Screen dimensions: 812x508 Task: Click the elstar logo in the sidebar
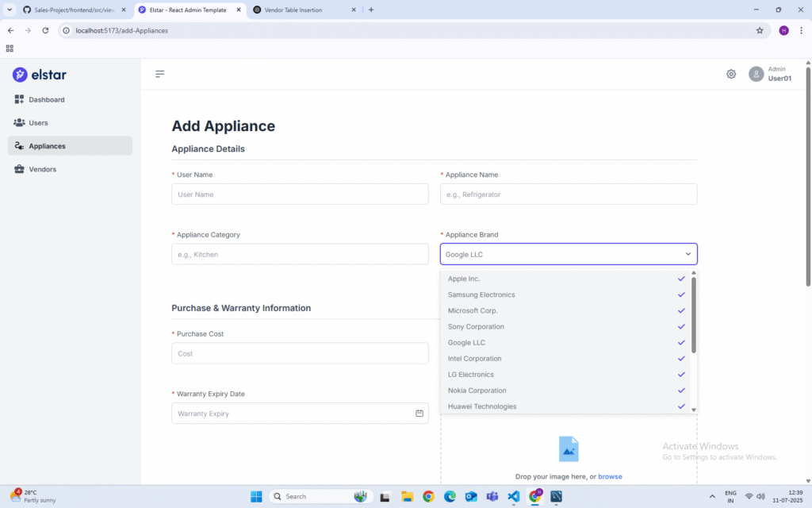[40, 75]
